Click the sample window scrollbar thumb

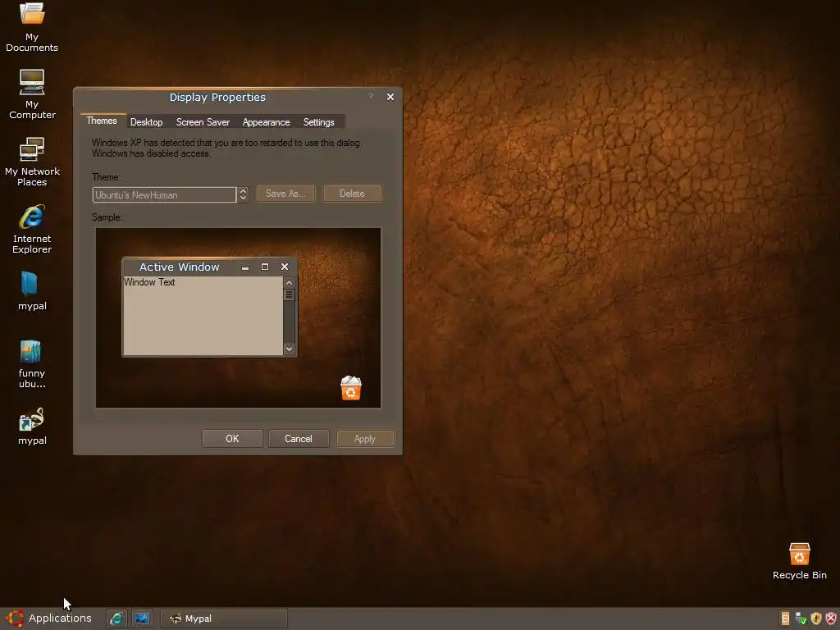(x=290, y=295)
